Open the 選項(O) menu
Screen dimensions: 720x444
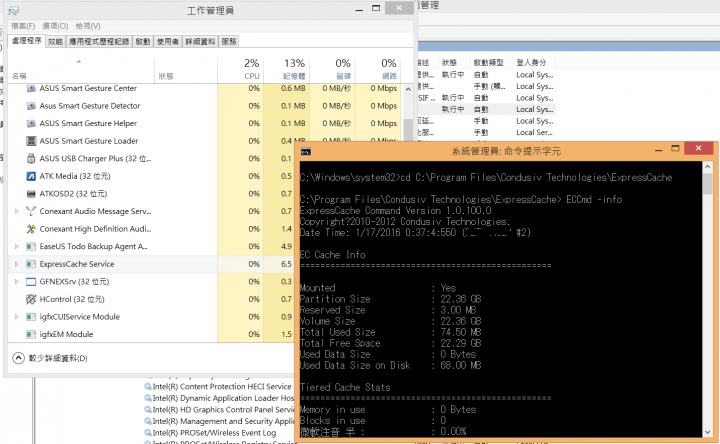pyautogui.click(x=55, y=26)
